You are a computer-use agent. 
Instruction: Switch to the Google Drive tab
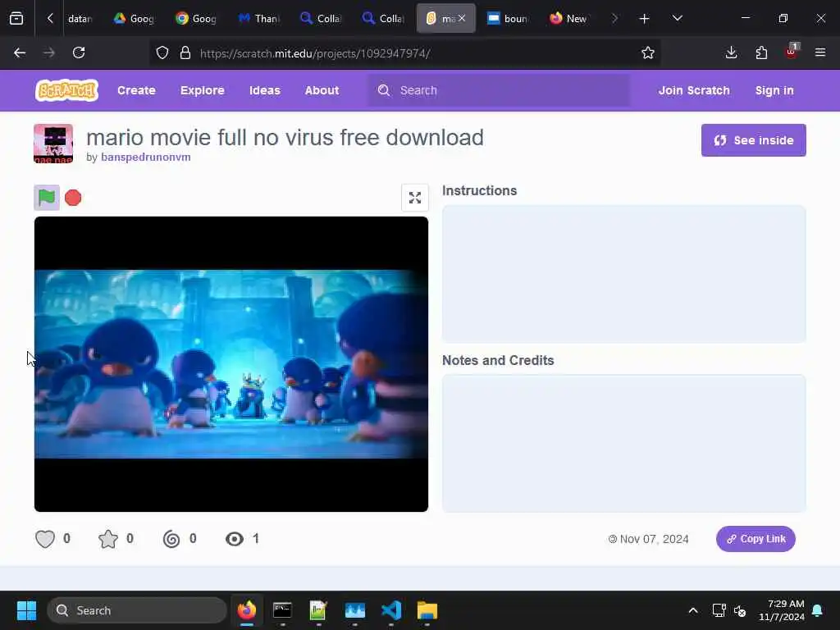[135, 19]
